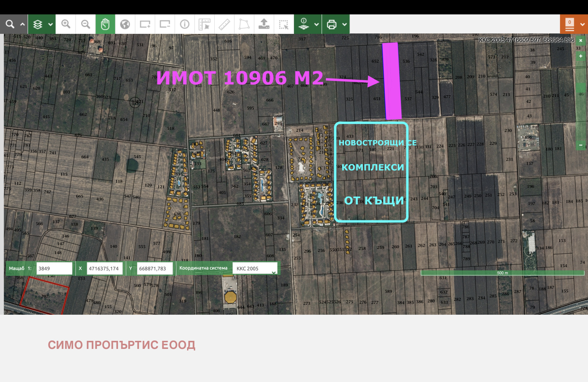Collapse the search panel with the chevron

point(22,24)
